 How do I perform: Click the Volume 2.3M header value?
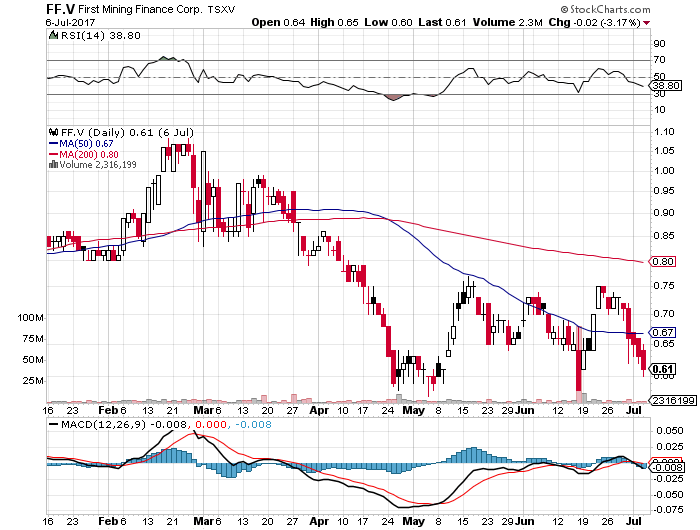507,22
